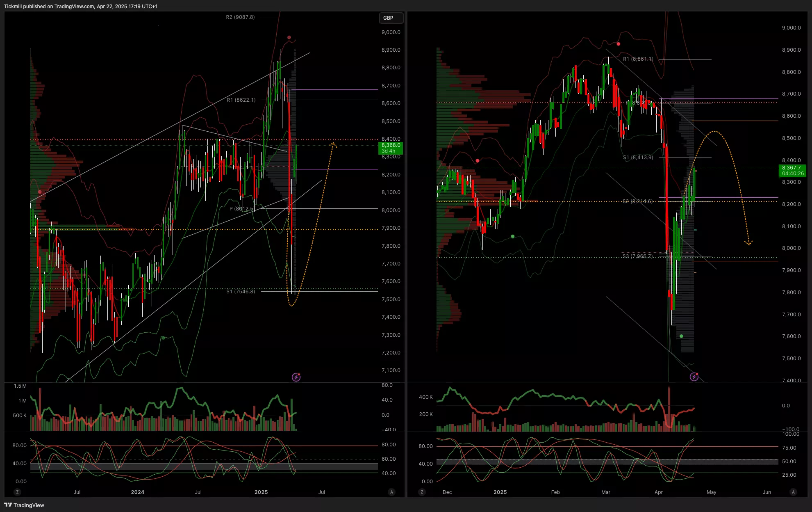Click the 2024 label on left time axis
This screenshot has width=812, height=512.
[x=138, y=492]
